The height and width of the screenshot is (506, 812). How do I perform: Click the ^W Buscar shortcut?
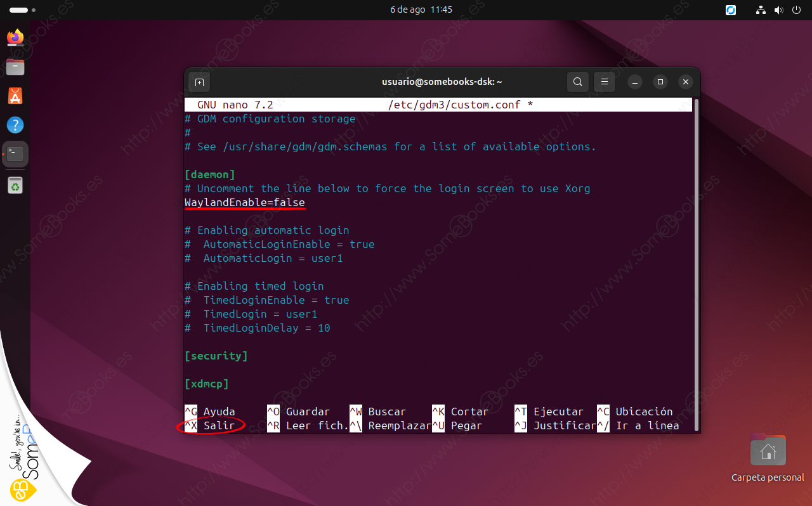coord(378,412)
